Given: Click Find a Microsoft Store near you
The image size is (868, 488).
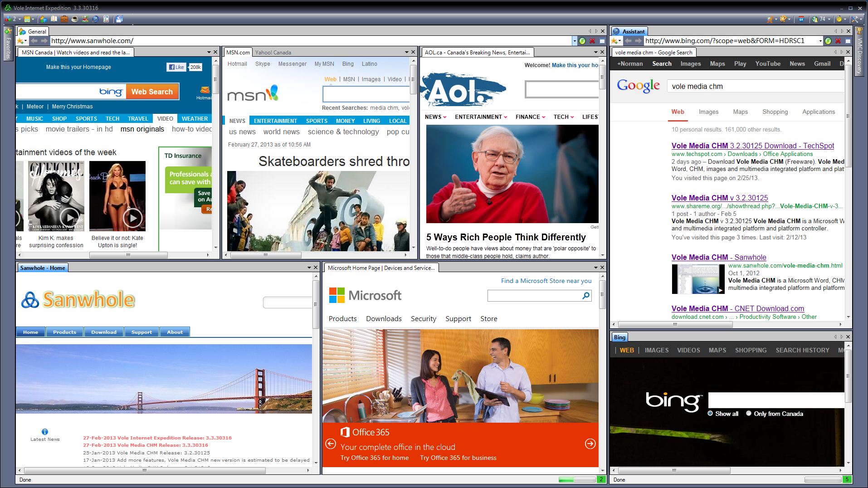Looking at the screenshot, I should 546,281.
